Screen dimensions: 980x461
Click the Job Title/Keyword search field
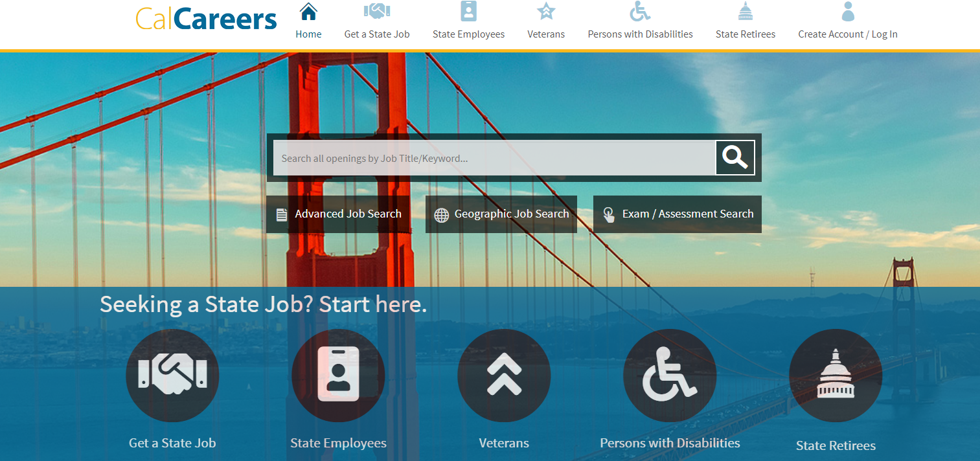[x=494, y=158]
